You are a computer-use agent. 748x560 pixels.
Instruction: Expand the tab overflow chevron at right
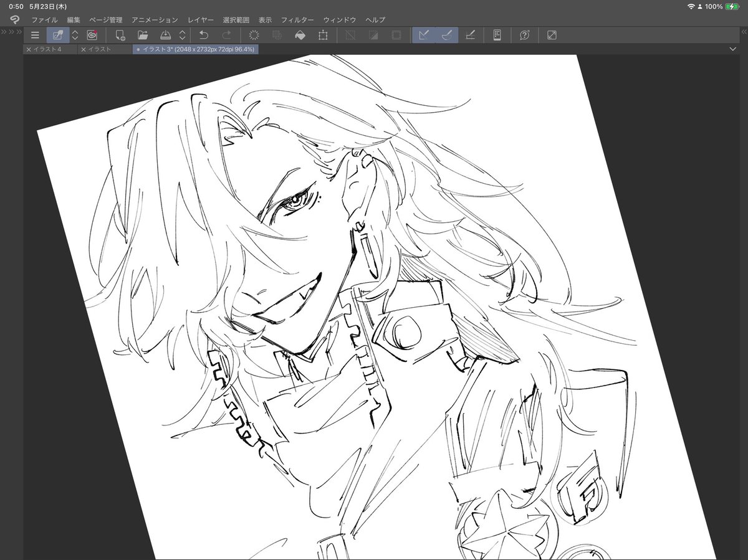[732, 49]
